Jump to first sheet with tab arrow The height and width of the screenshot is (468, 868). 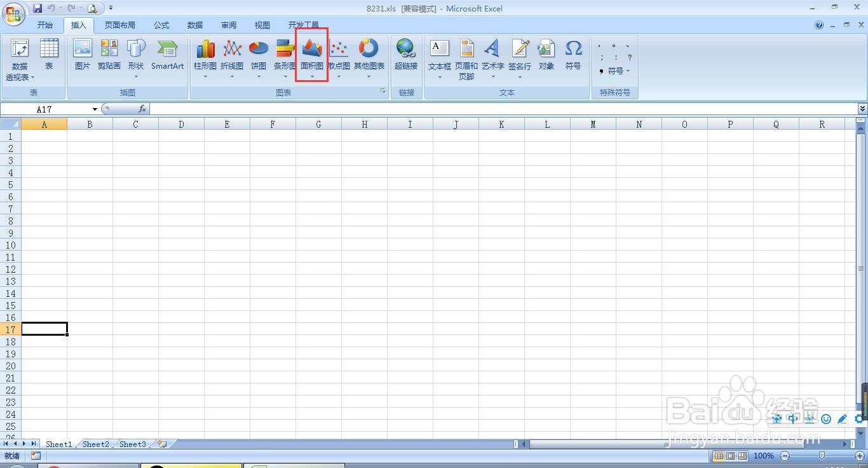click(x=6, y=444)
